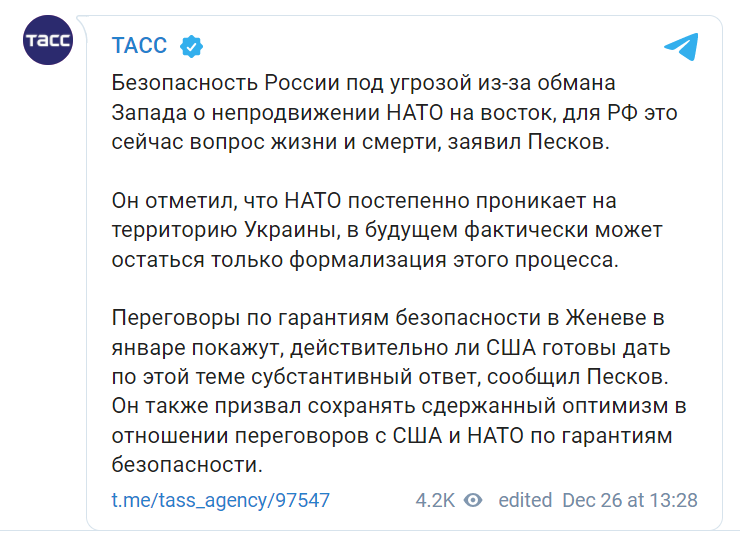Open the Telegram paper plane icon
Image resolution: width=740 pixels, height=541 pixels.
[x=681, y=46]
